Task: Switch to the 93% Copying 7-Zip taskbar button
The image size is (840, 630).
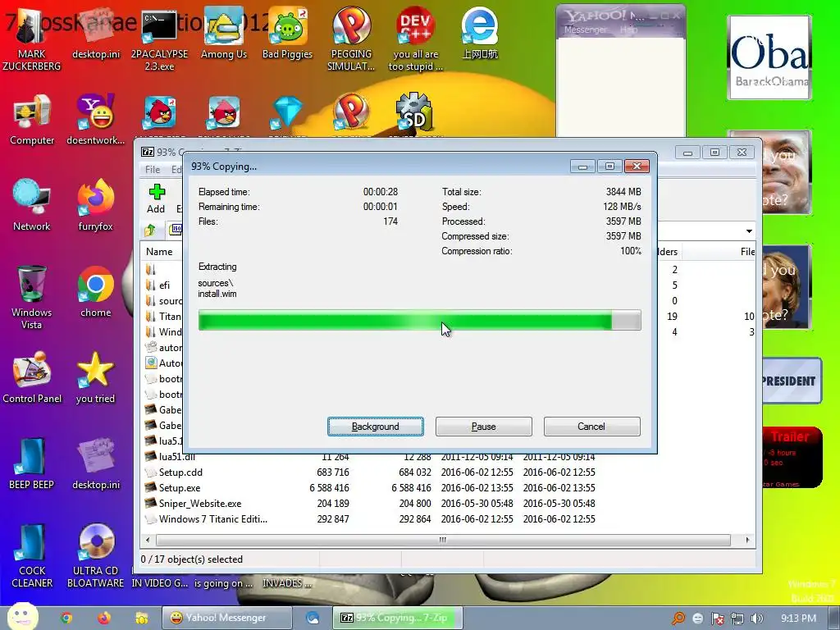Action: tap(398, 618)
